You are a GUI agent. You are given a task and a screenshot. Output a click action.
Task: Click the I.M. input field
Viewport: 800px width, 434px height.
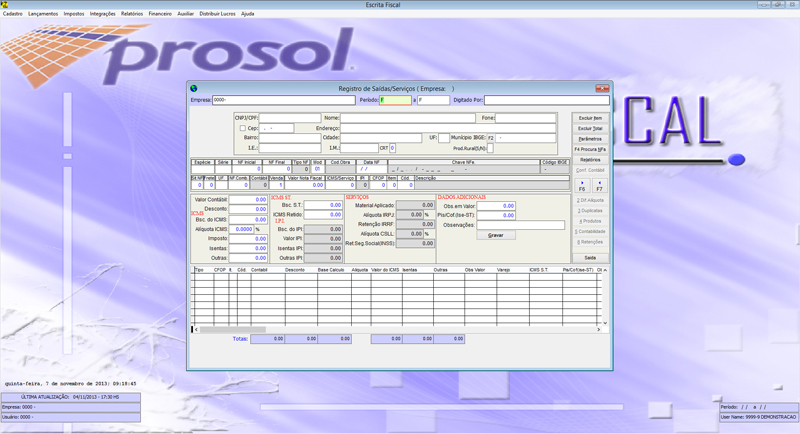click(x=359, y=148)
